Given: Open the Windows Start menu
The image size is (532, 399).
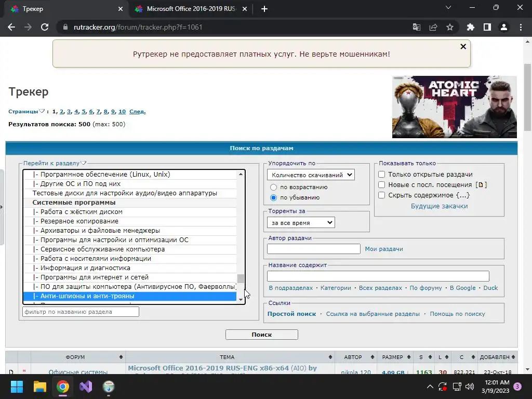Looking at the screenshot, I should point(17,387).
